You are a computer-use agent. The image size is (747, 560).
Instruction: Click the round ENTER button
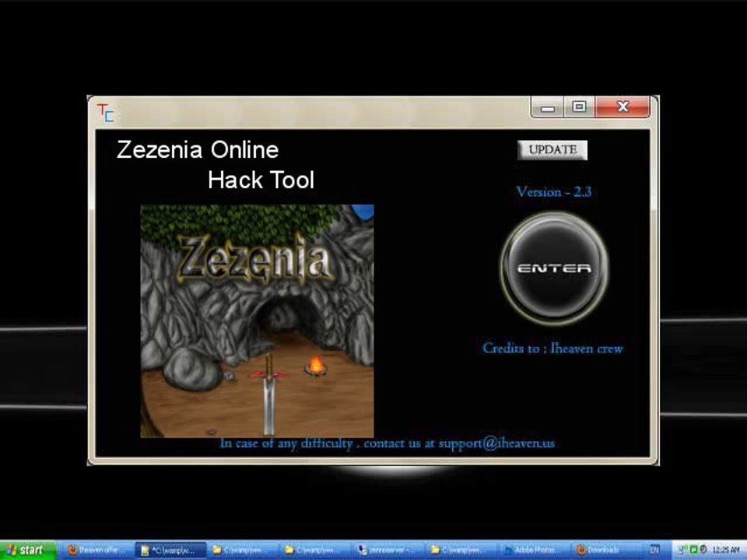pos(554,268)
